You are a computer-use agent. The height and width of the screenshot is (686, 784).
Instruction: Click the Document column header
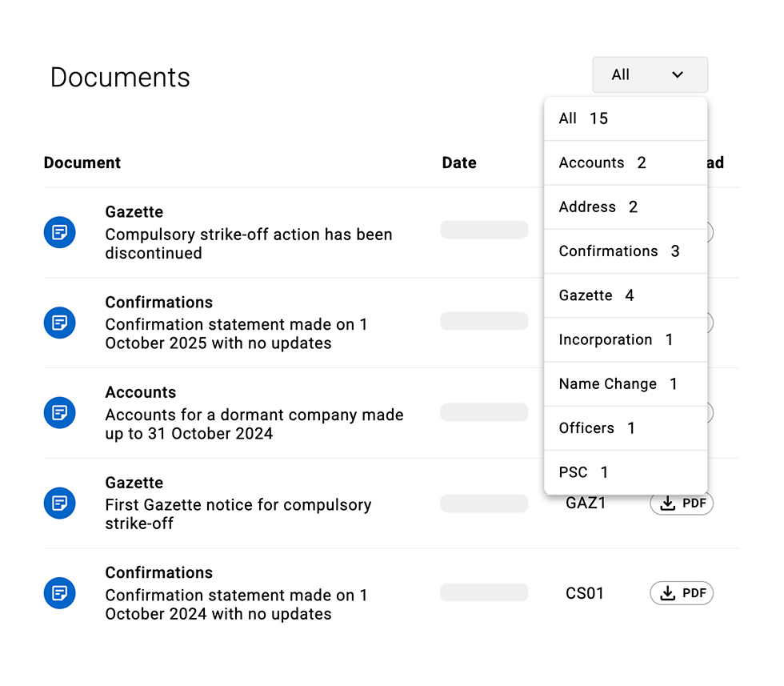click(x=82, y=162)
